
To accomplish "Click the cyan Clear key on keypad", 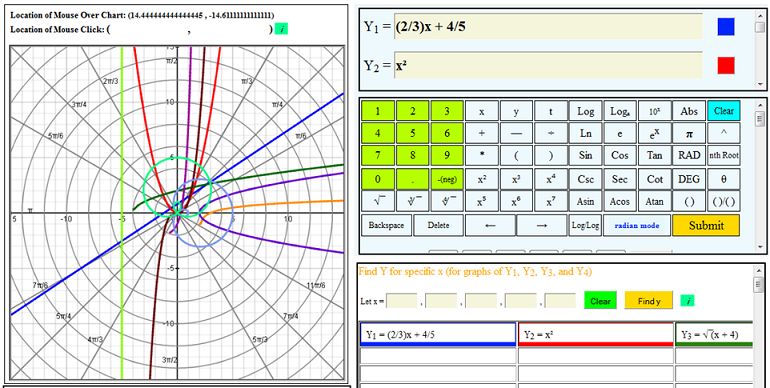I will (x=724, y=111).
